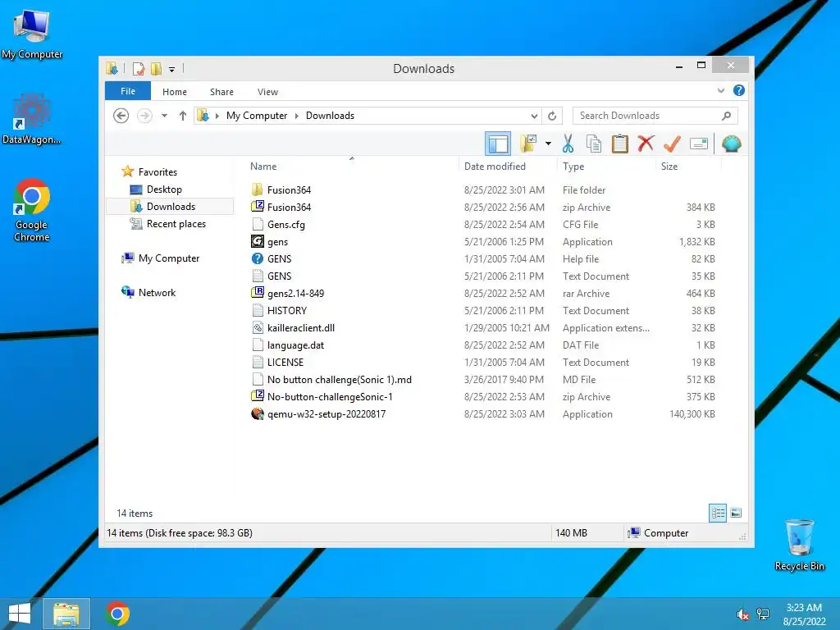Click the clipboard Paste icon
The width and height of the screenshot is (840, 630).
(x=620, y=144)
